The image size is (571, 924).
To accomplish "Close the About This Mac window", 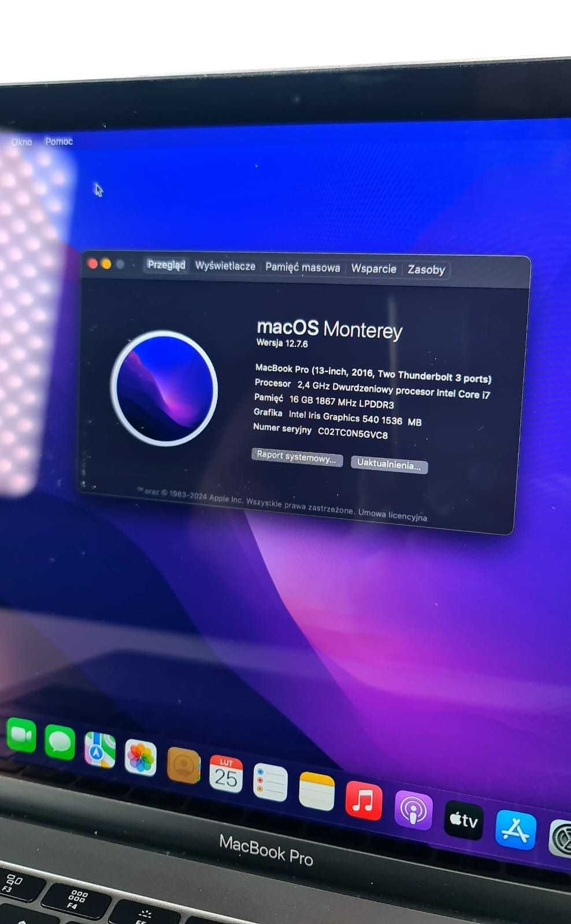I will point(92,264).
